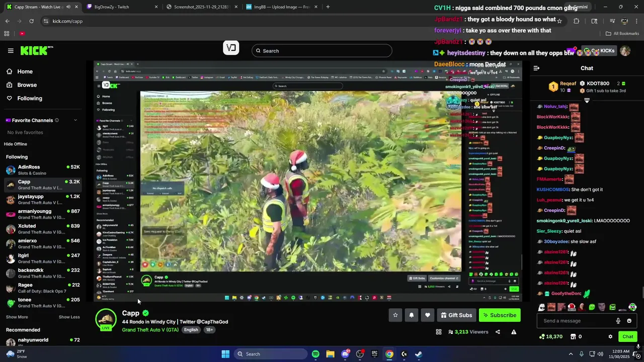Image resolution: width=644 pixels, height=362 pixels.
Task: Click the English language tag
Action: pyautogui.click(x=191, y=330)
